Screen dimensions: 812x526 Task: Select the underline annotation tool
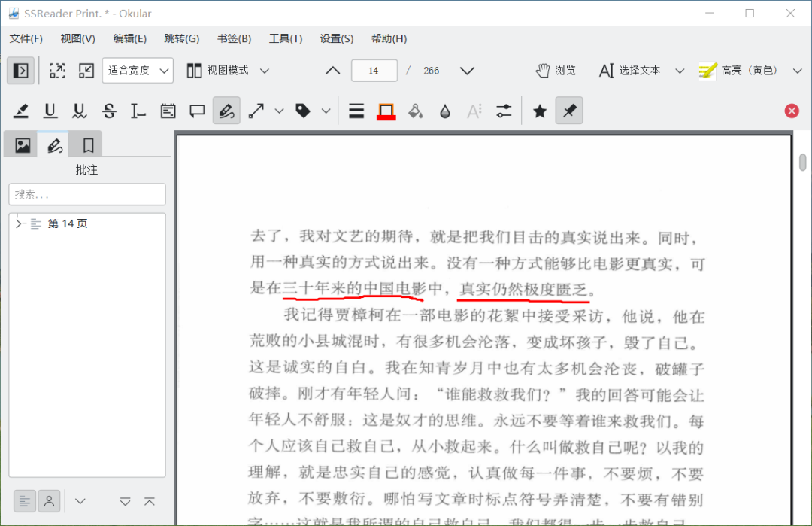coord(50,111)
